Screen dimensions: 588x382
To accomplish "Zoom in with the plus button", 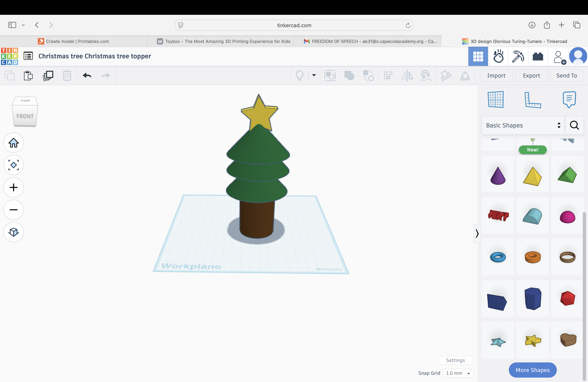I will pos(14,187).
